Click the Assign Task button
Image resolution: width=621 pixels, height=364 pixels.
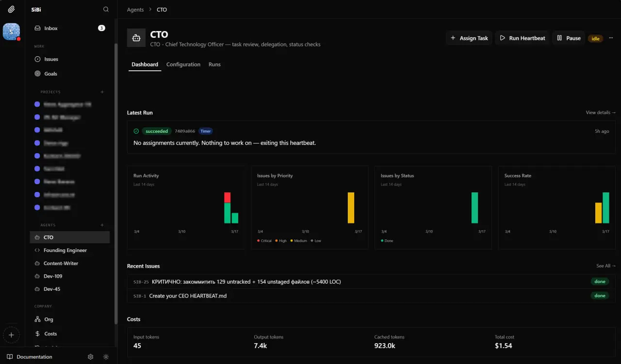click(469, 38)
